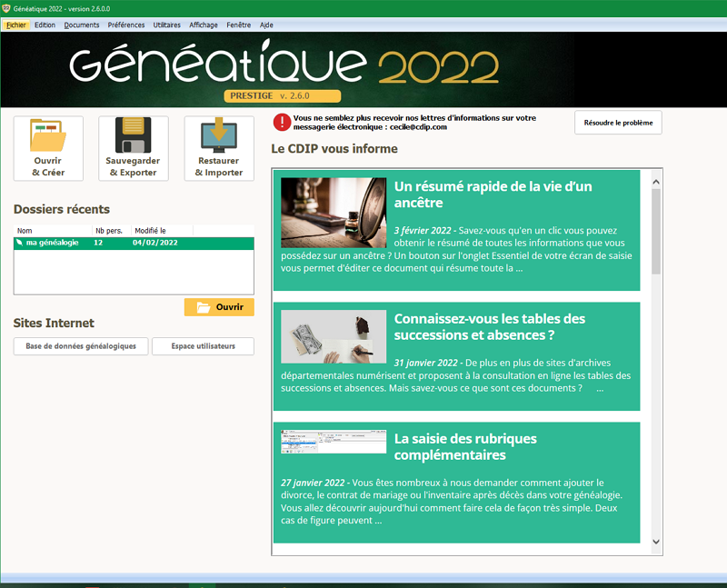Click the 04/02/2022 date cell

point(154,243)
